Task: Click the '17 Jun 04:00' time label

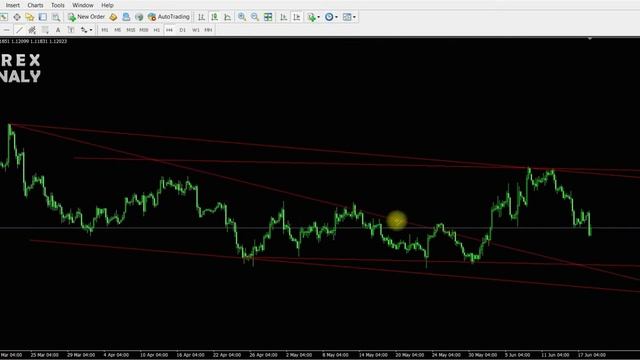Action: 591,355
